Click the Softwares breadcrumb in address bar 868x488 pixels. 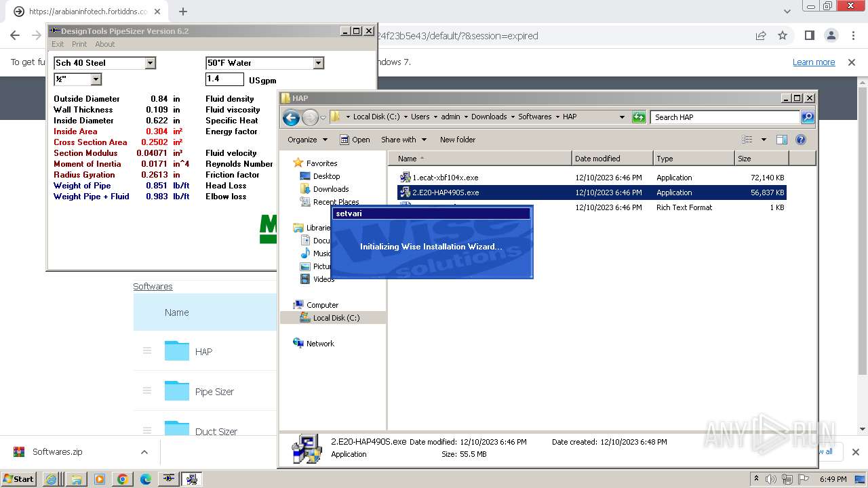[x=534, y=117]
